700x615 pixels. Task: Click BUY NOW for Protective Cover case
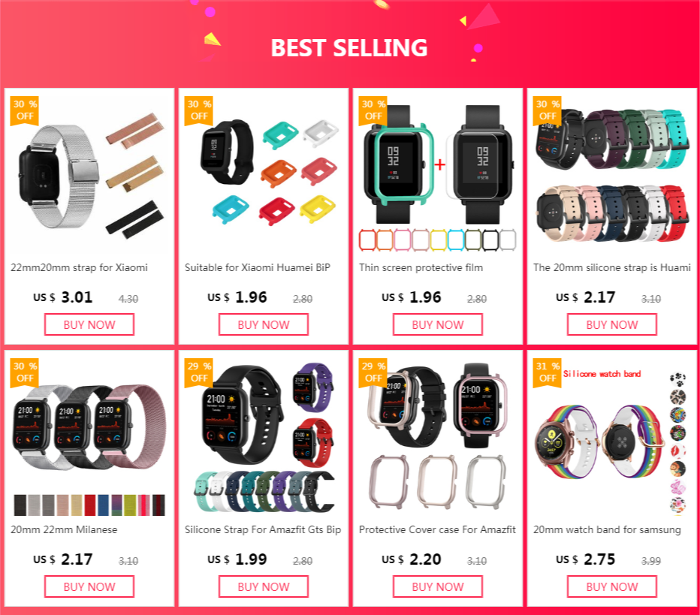(437, 586)
